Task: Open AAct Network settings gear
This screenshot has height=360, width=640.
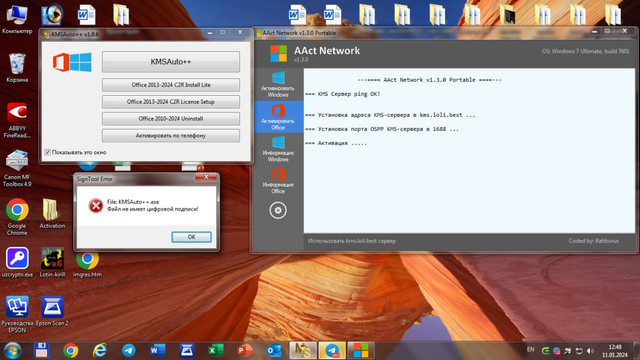Action: point(278,210)
